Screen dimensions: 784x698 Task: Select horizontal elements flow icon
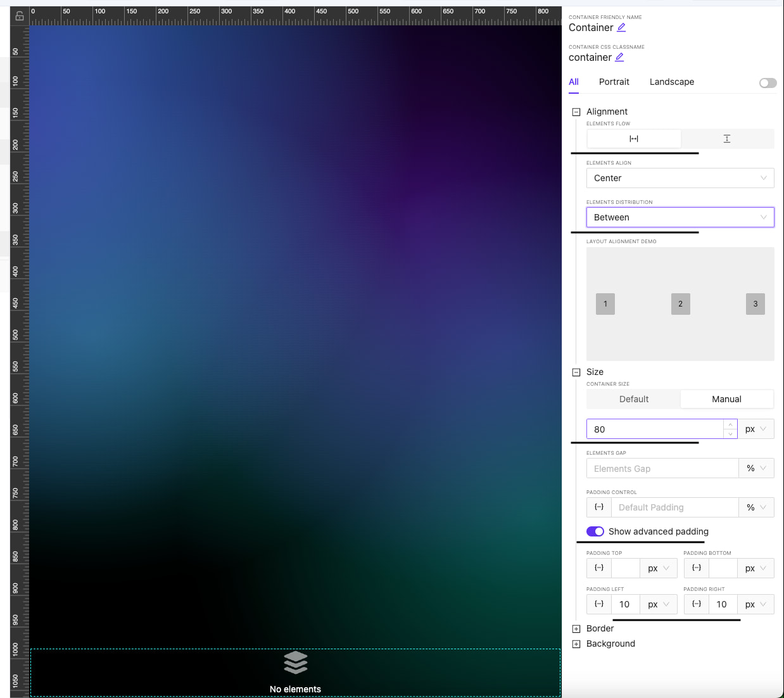point(633,139)
